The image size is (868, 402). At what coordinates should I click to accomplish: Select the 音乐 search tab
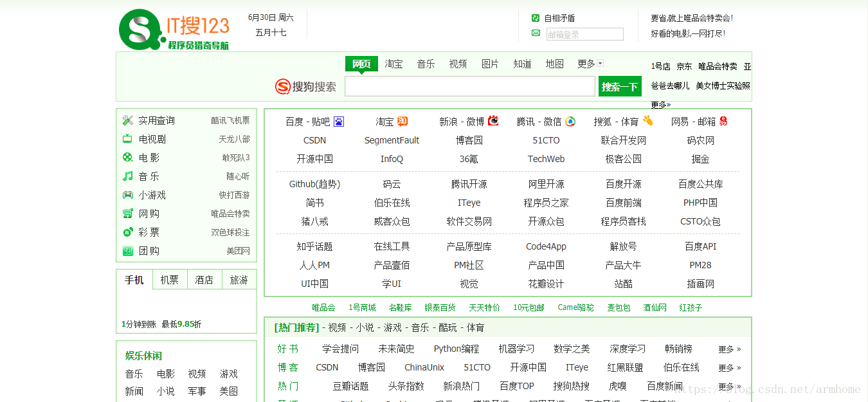(426, 64)
